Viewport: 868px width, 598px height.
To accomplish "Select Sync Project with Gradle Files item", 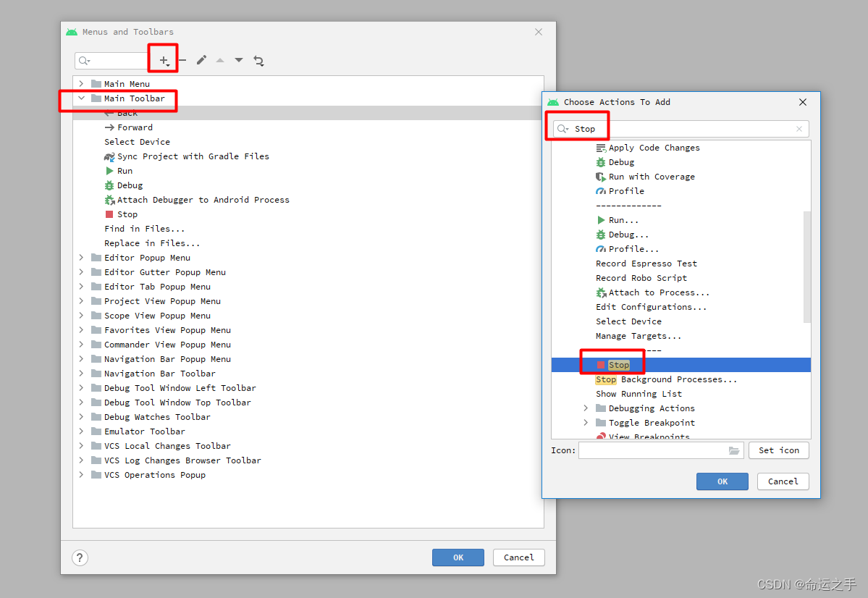I will (x=187, y=156).
